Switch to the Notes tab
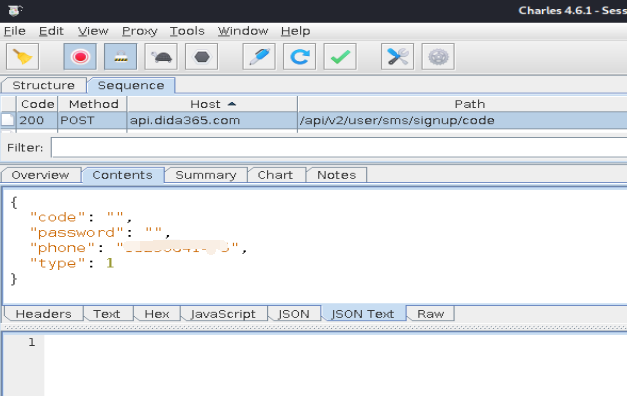The image size is (627, 396). pyautogui.click(x=337, y=175)
